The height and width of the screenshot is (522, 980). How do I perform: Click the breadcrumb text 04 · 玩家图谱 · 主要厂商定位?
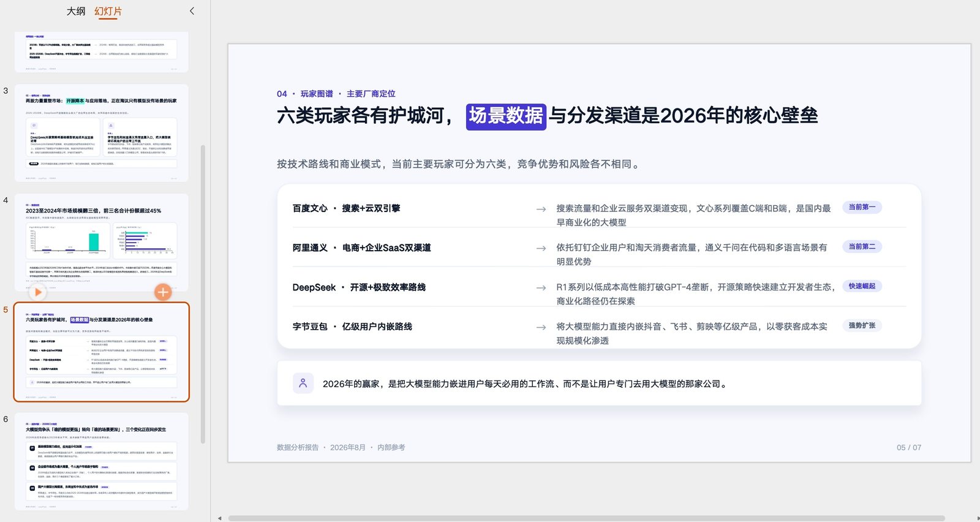336,94
